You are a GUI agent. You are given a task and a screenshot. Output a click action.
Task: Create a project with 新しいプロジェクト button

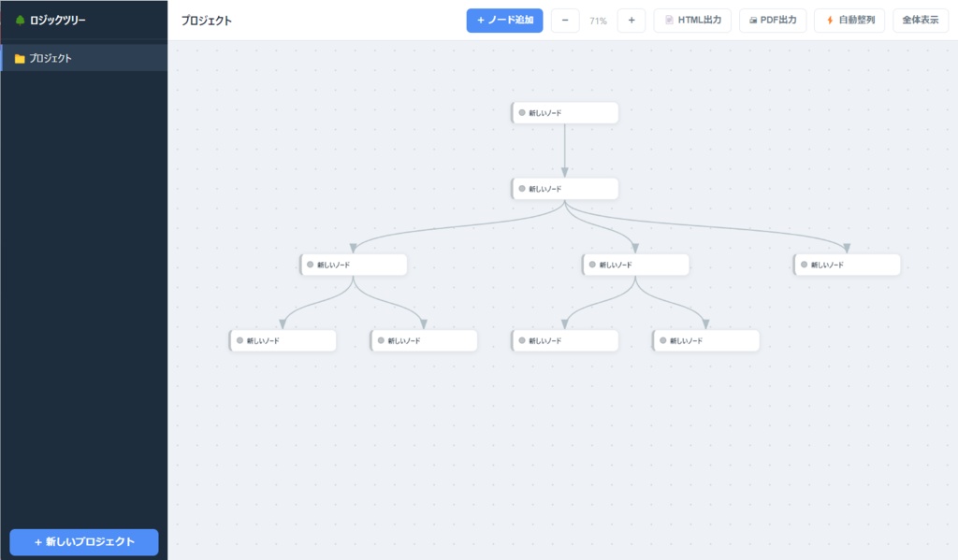(84, 541)
